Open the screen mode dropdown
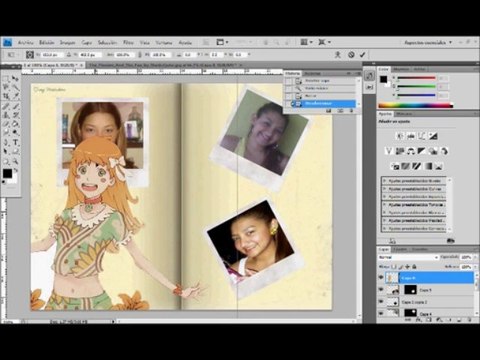 [324, 42]
